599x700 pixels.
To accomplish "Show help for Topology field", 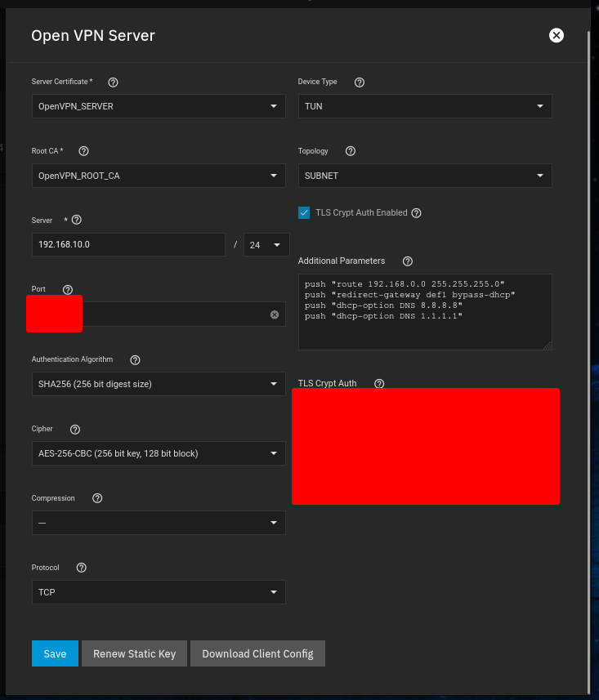I will pos(351,151).
